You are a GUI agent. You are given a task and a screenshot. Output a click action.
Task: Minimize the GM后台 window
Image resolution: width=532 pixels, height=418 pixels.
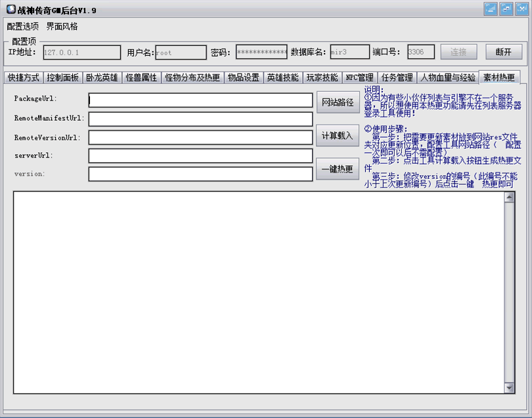click(x=491, y=9)
